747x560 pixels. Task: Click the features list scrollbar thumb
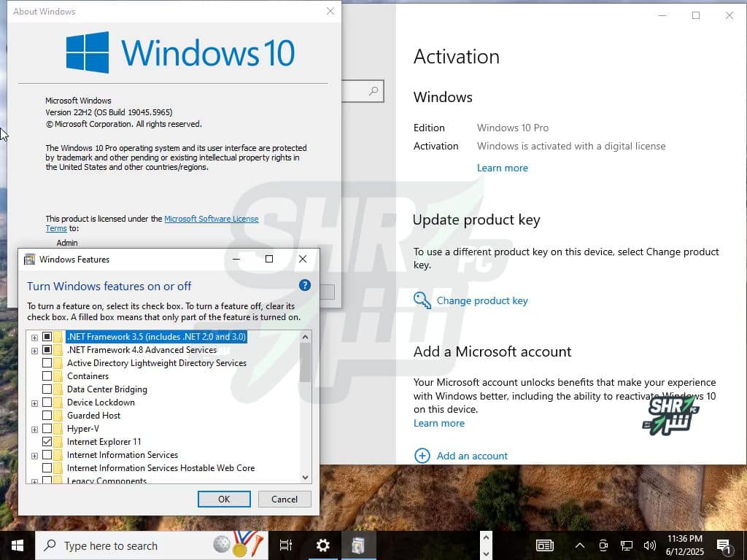pyautogui.click(x=306, y=362)
